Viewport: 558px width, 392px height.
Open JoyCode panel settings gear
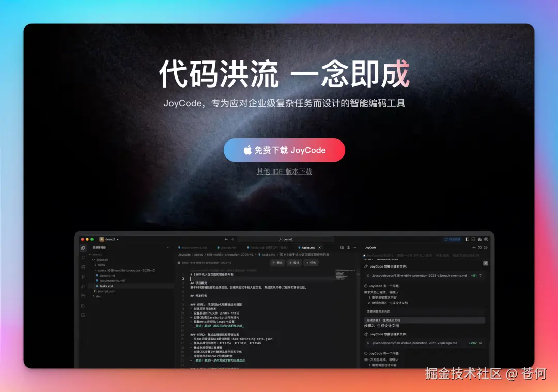coord(486,247)
